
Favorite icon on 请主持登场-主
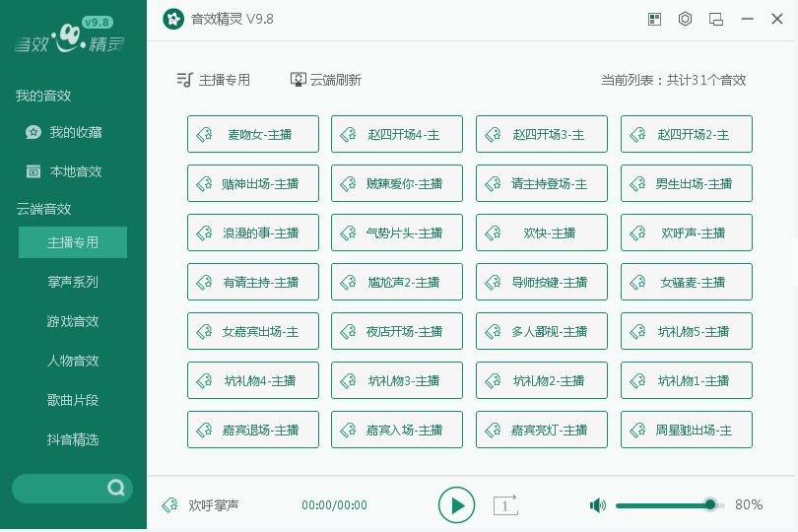pyautogui.click(x=493, y=184)
